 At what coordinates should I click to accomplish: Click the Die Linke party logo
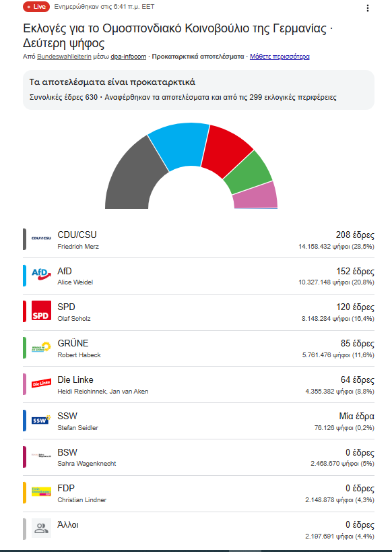tap(41, 384)
